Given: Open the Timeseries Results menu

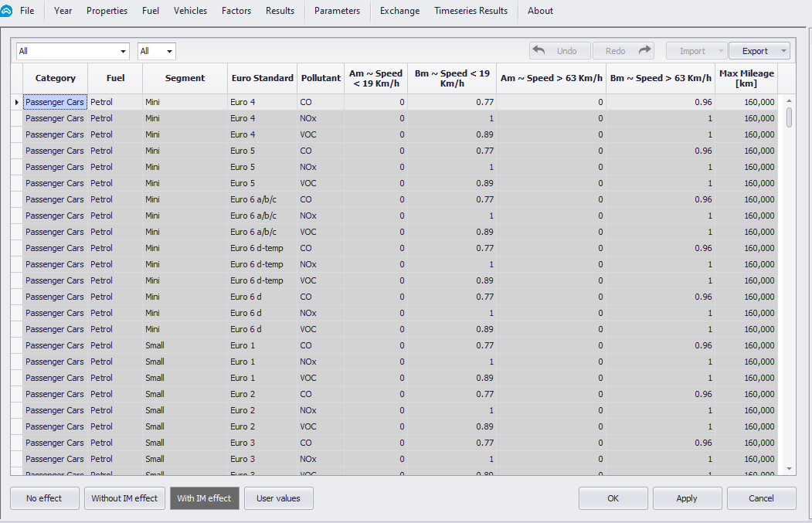Looking at the screenshot, I should pyautogui.click(x=471, y=11).
